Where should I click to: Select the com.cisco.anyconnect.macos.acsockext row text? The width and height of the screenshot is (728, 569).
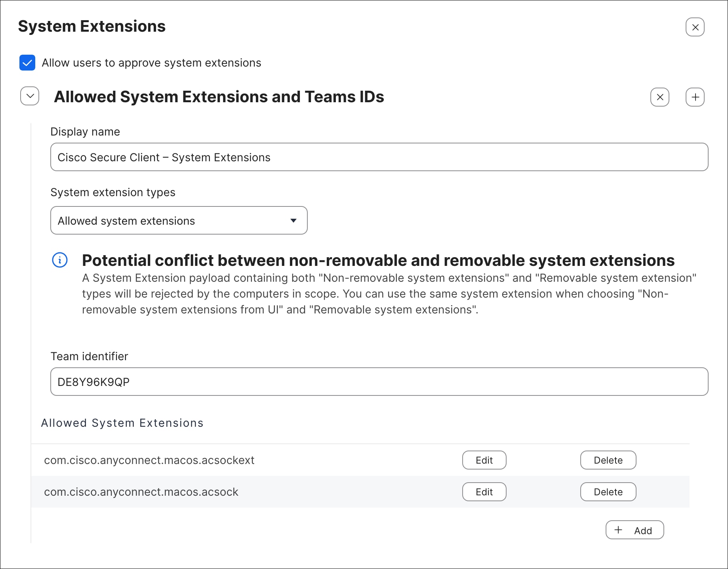[x=149, y=460]
